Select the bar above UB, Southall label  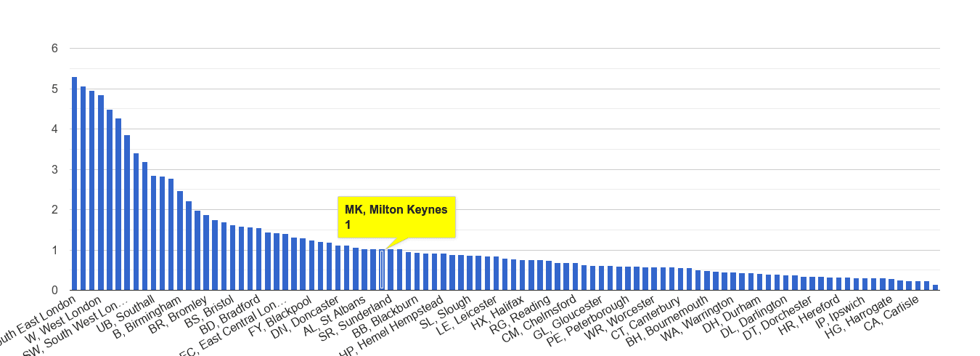click(154, 233)
